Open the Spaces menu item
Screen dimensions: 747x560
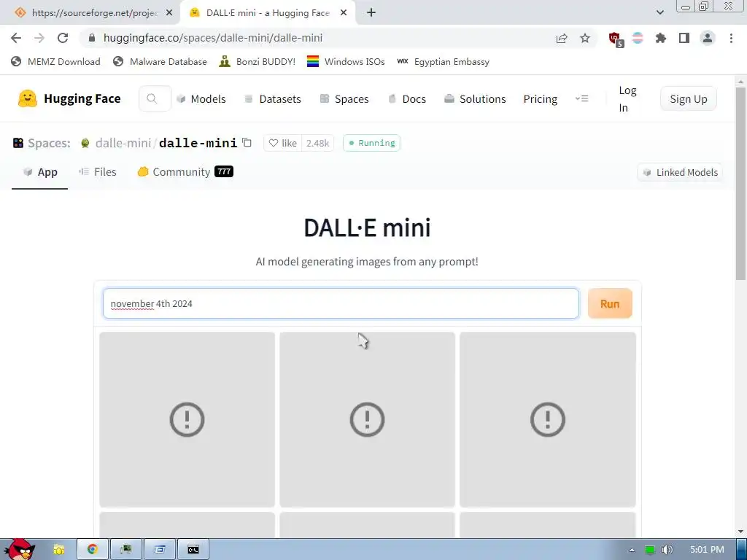pyautogui.click(x=344, y=98)
